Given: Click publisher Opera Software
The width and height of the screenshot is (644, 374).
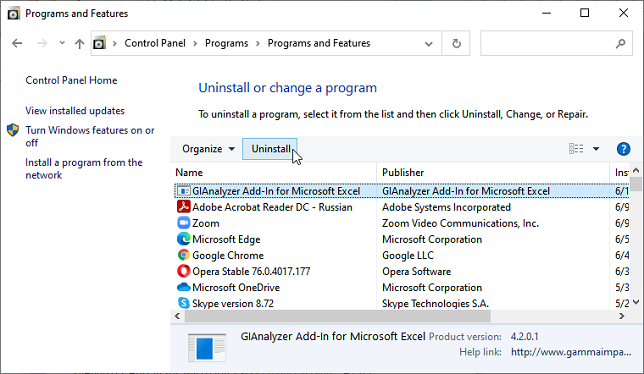Looking at the screenshot, I should (416, 271).
